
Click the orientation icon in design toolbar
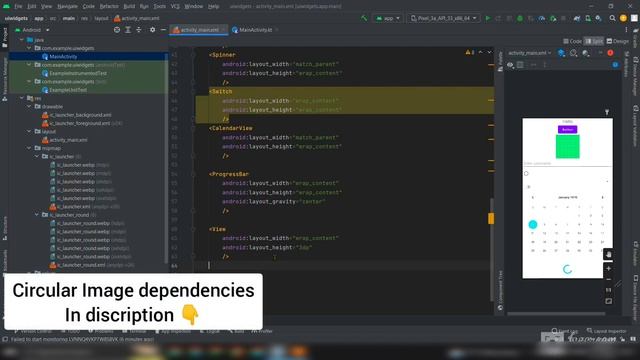[x=573, y=53]
